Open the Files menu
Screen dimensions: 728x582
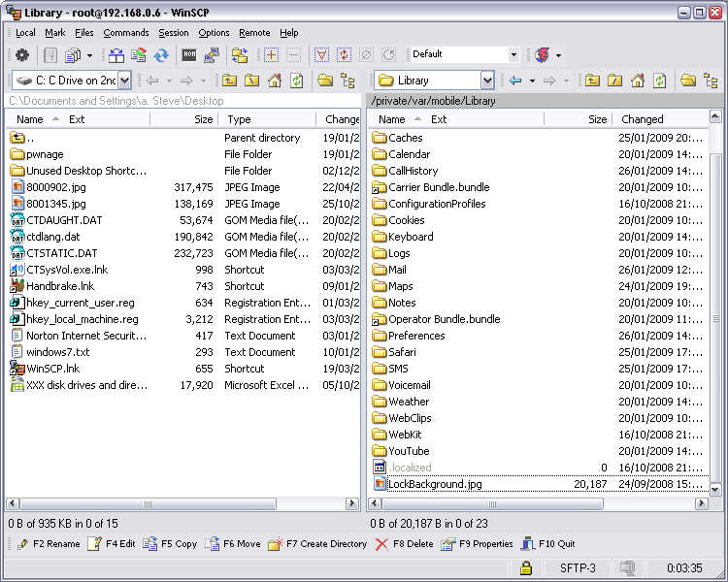point(84,33)
